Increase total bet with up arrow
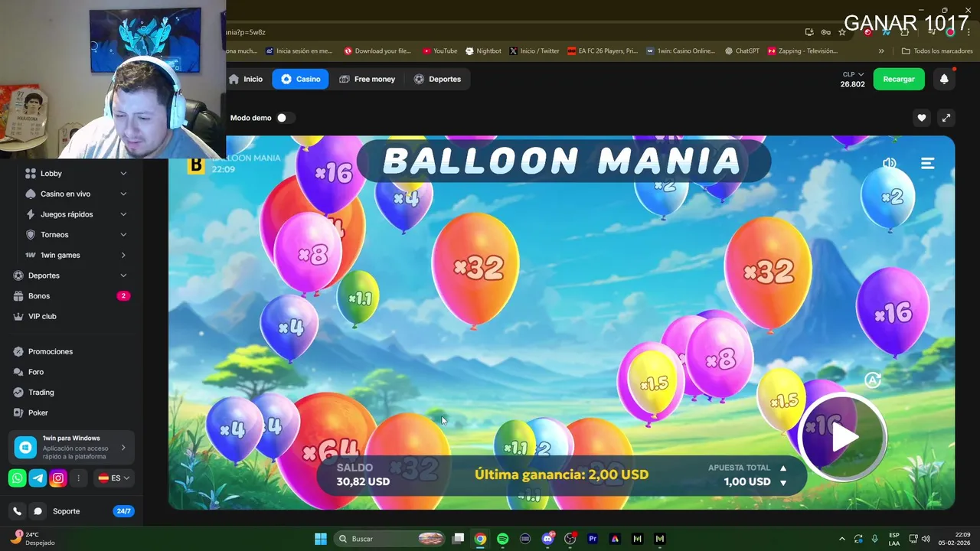 click(783, 468)
